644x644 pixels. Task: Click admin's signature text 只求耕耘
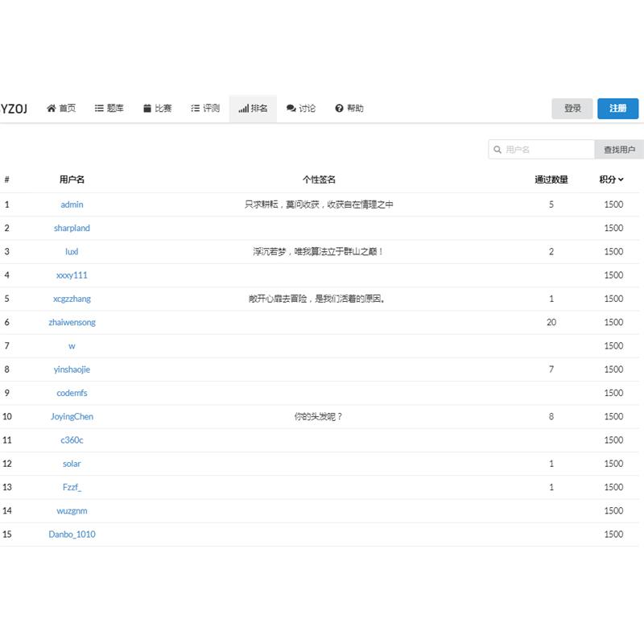[319, 204]
